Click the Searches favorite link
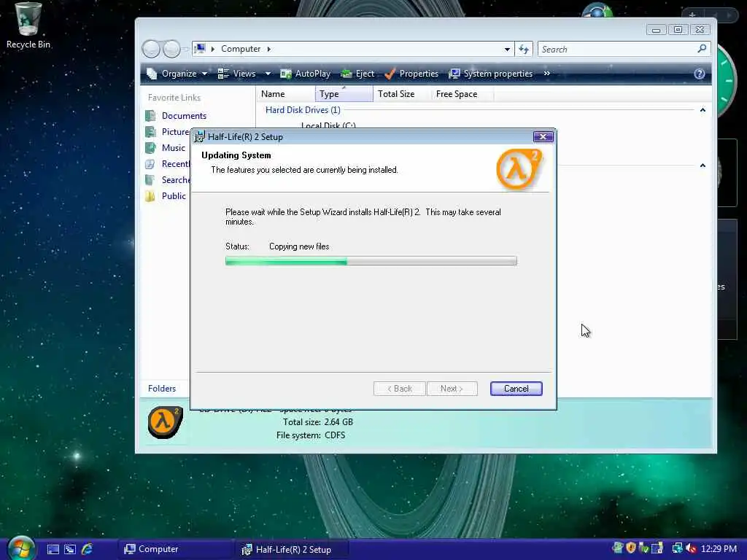Image resolution: width=747 pixels, height=560 pixels. coord(175,180)
